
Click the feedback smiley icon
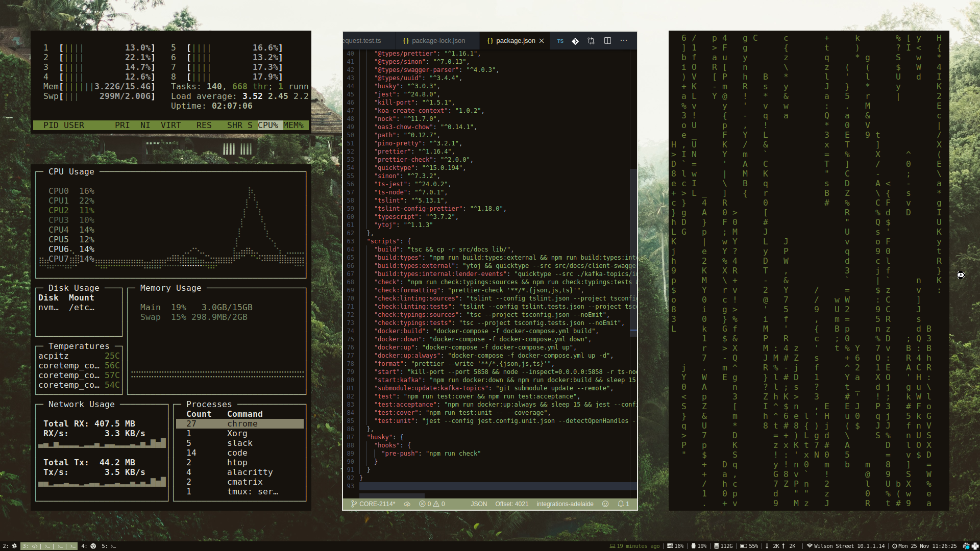tap(605, 504)
